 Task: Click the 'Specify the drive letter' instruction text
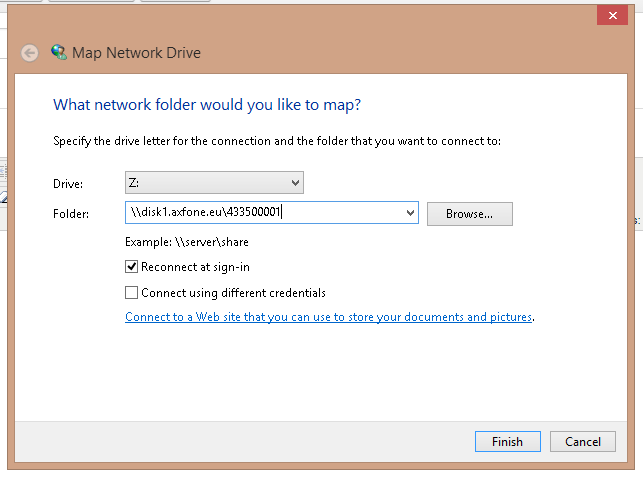(276, 142)
